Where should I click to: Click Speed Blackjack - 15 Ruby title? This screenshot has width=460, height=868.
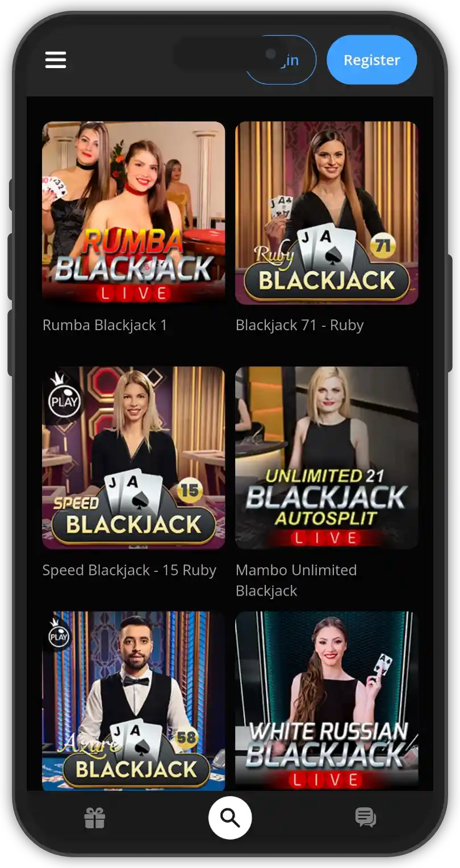point(129,570)
